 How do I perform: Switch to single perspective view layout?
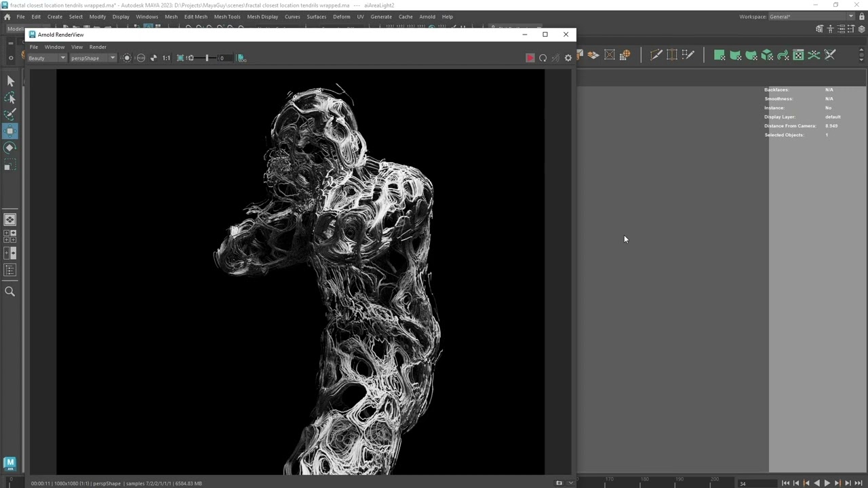[10, 220]
